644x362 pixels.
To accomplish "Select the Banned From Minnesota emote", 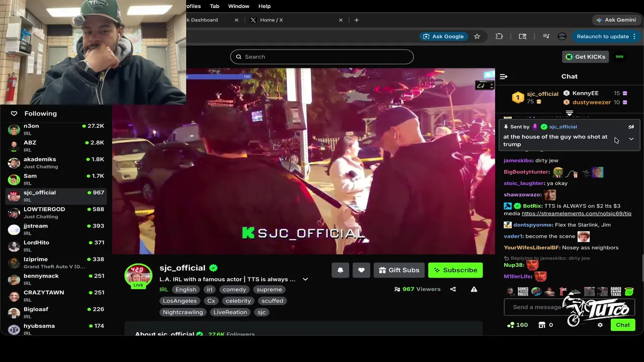I will click(x=523, y=292).
